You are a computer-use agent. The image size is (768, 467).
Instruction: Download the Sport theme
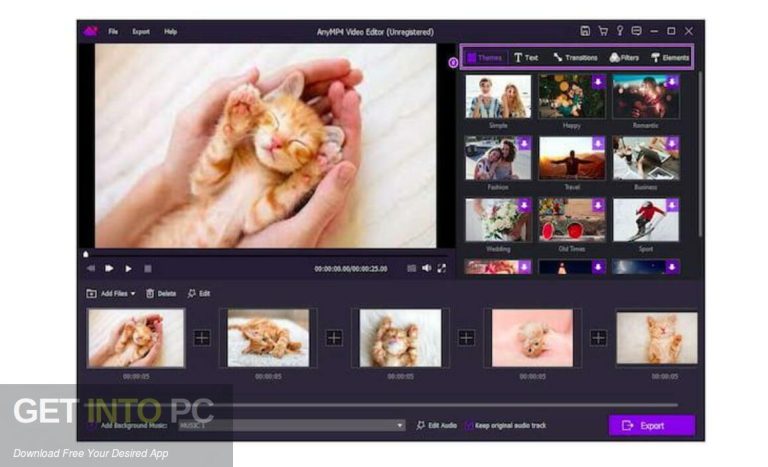point(672,205)
